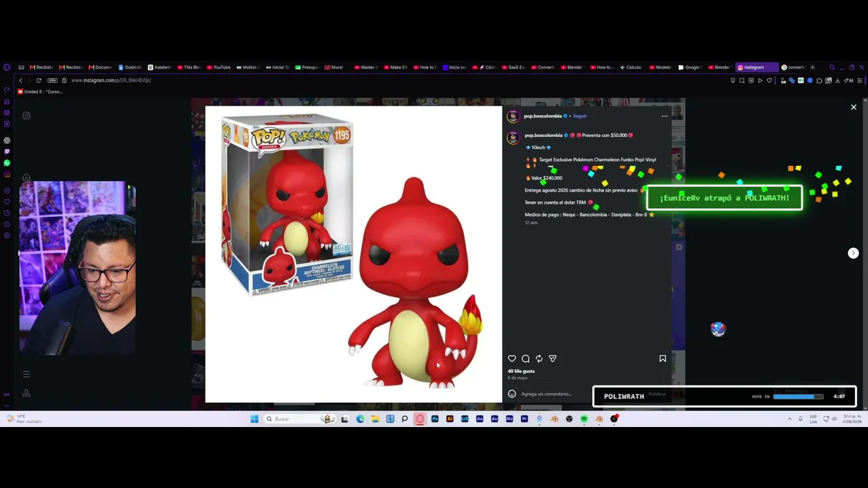The width and height of the screenshot is (868, 488).
Task: Open Illustrator from the taskbar
Action: (450, 419)
